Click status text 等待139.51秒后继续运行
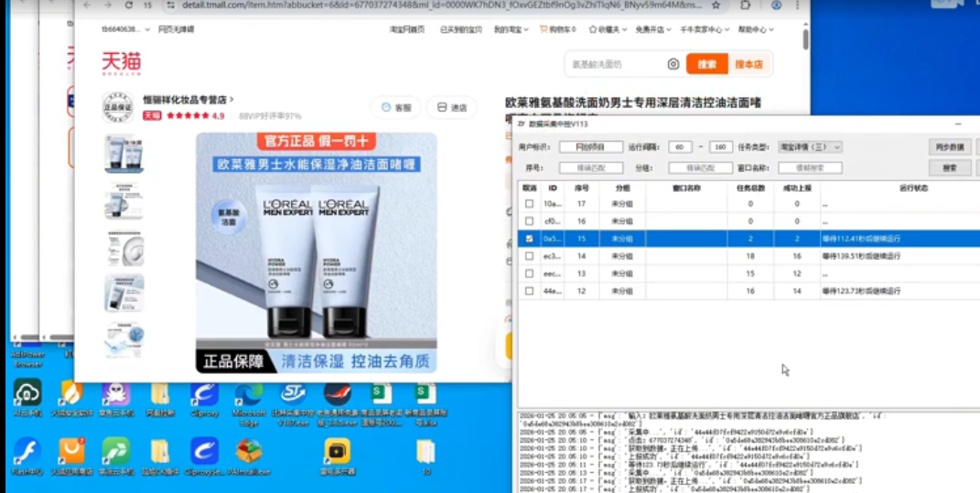 tap(861, 256)
